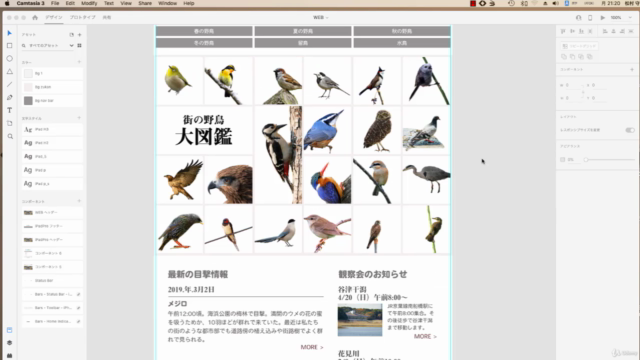640x360 pixels.
Task: Click the first gray nav button top-left
Action: click(x=204, y=31)
